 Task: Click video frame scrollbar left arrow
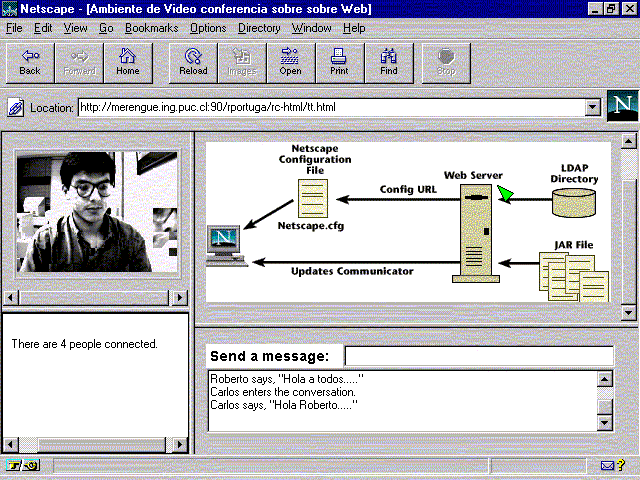[x=11, y=297]
